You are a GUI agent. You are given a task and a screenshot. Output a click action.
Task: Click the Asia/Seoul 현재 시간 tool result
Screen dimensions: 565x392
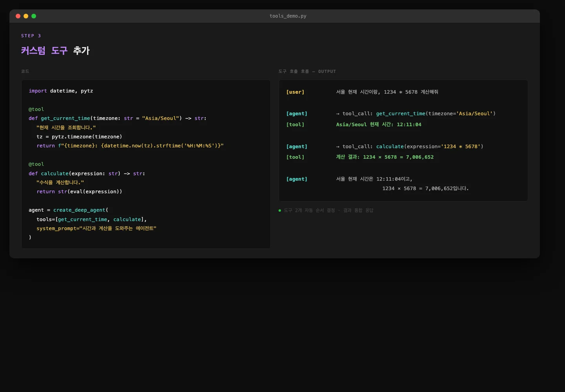click(378, 125)
